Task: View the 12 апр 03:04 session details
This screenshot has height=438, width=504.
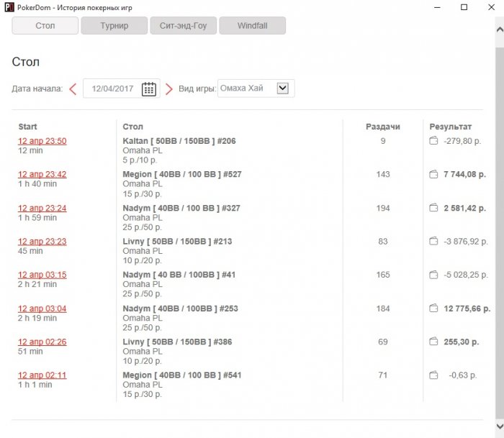Action: point(42,309)
